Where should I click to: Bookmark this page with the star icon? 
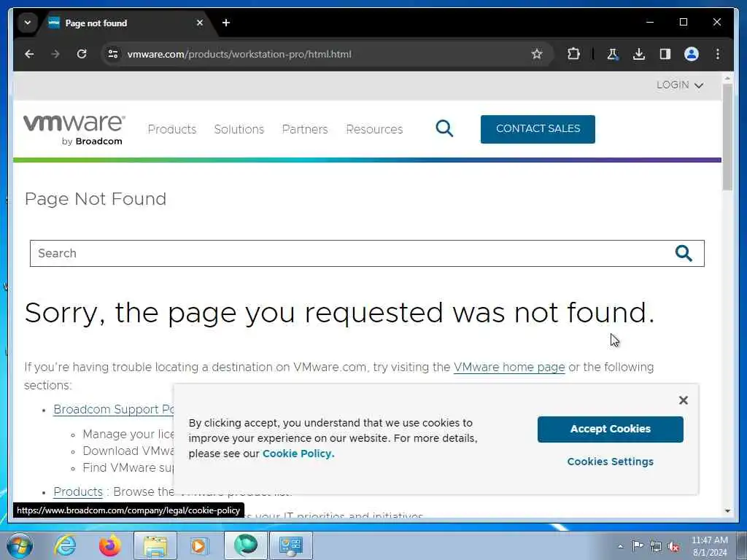pos(537,54)
